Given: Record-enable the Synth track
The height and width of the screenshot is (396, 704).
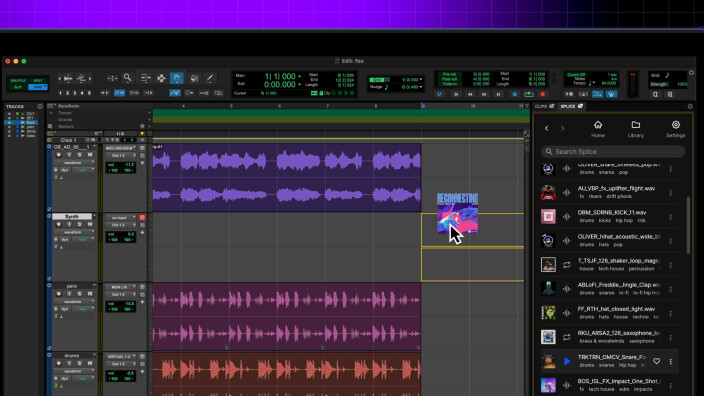Looking at the screenshot, I should [x=59, y=224].
